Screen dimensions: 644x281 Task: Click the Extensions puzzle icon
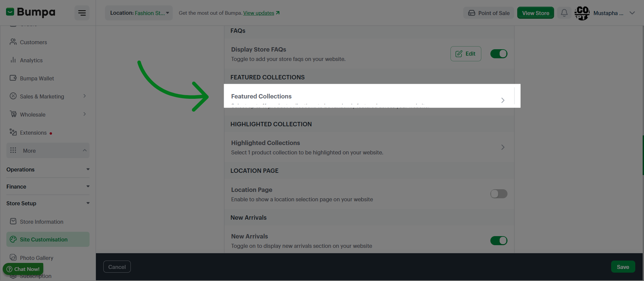click(13, 132)
